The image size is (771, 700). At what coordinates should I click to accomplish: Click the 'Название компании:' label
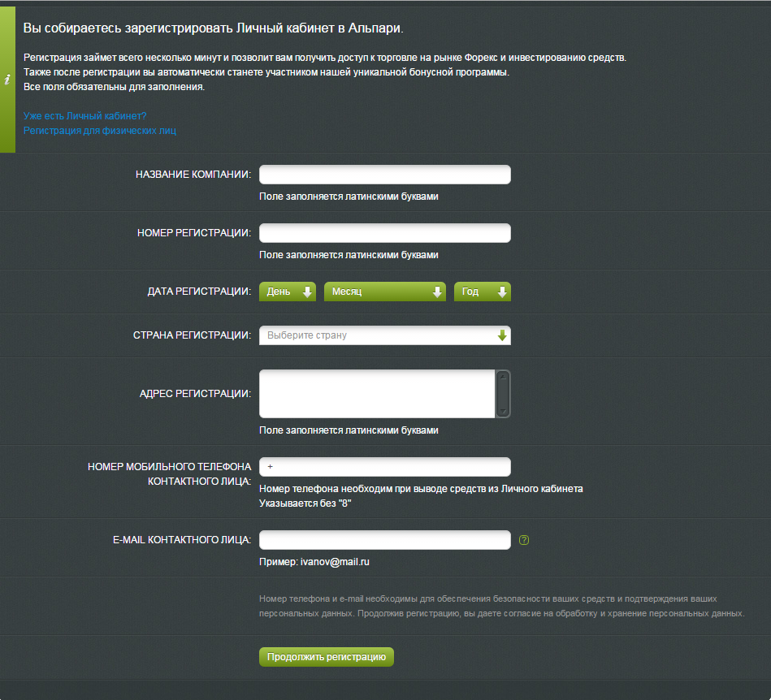click(193, 175)
